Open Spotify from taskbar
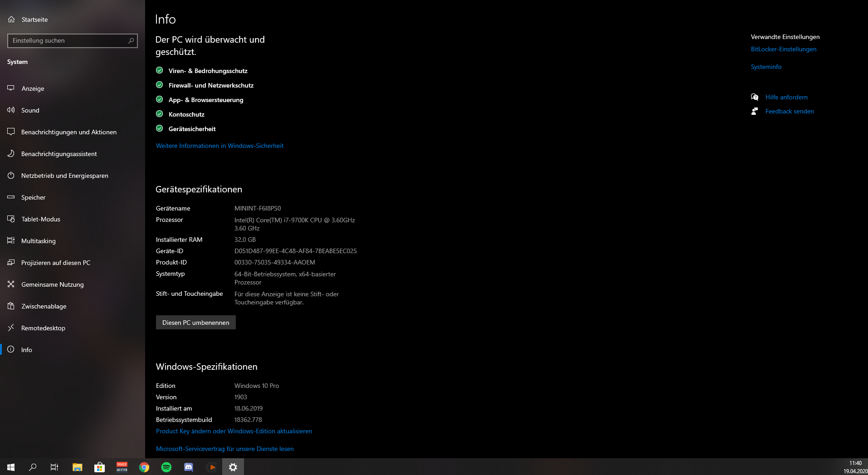Screen dimensions: 868x475 pos(166,467)
